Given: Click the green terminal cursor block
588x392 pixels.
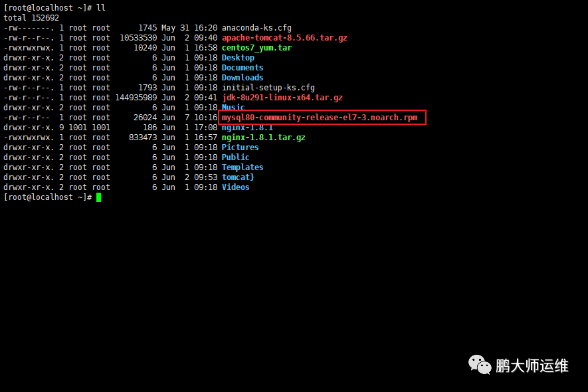Looking at the screenshot, I should 98,197.
